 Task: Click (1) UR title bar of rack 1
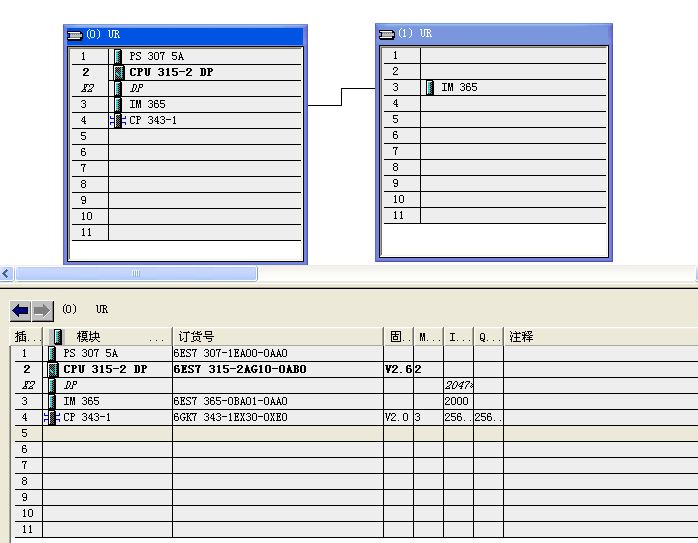(494, 34)
